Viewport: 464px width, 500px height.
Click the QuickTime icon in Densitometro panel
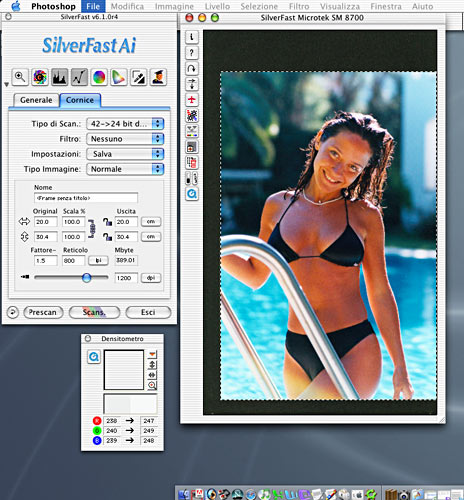click(x=94, y=357)
